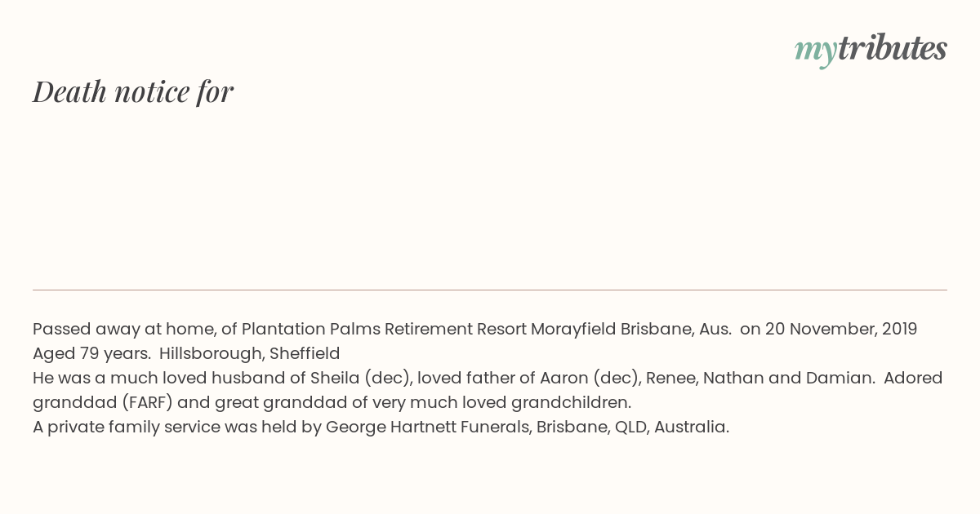Click the 'Death notice for' heading
980x514 pixels.
[x=133, y=91]
